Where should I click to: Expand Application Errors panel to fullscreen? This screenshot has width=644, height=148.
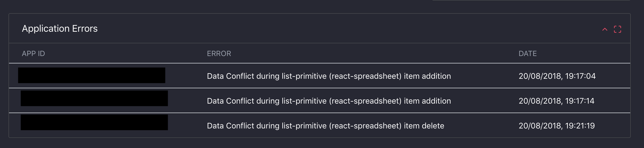[617, 29]
